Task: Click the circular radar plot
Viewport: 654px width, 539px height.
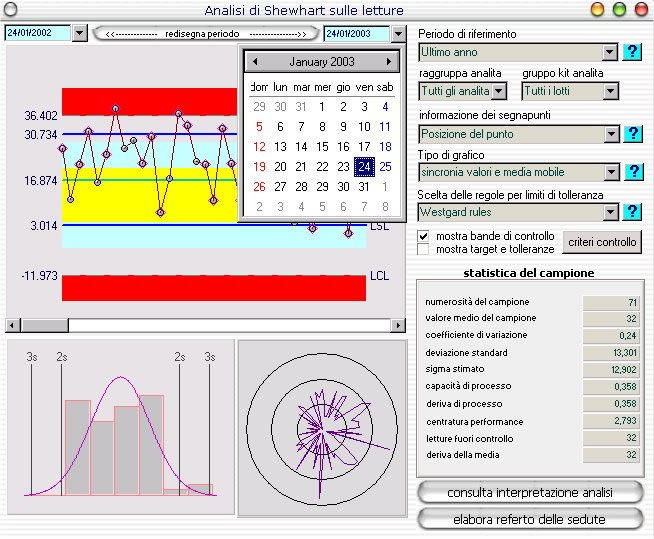Action: tap(322, 429)
